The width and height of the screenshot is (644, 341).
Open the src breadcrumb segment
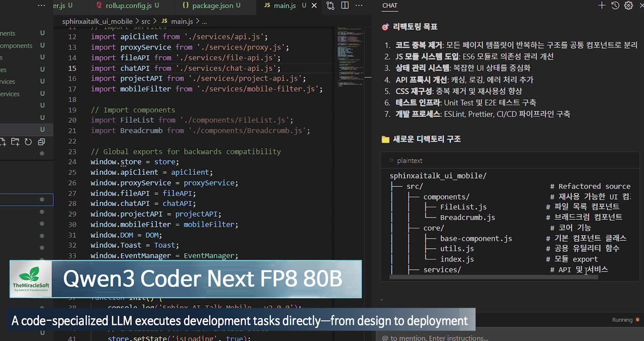(x=146, y=21)
